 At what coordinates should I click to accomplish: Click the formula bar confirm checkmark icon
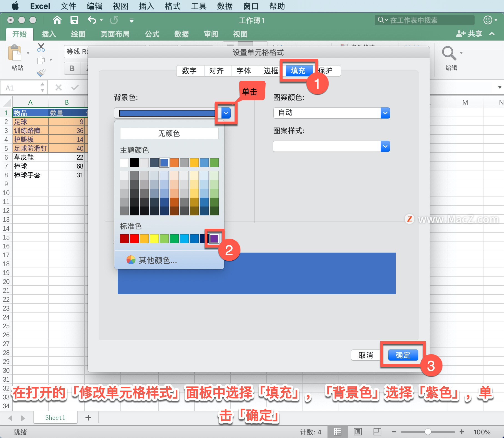[x=75, y=88]
